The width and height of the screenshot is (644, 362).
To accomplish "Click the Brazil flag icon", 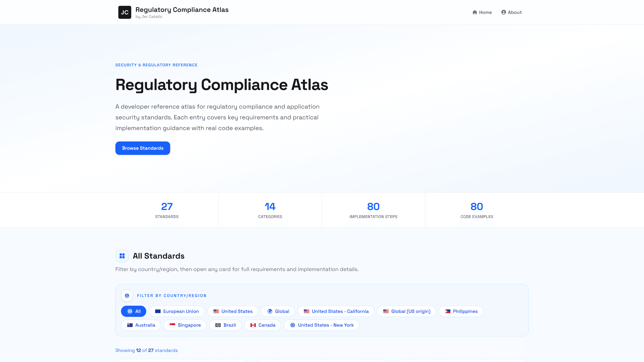I will pos(218,325).
